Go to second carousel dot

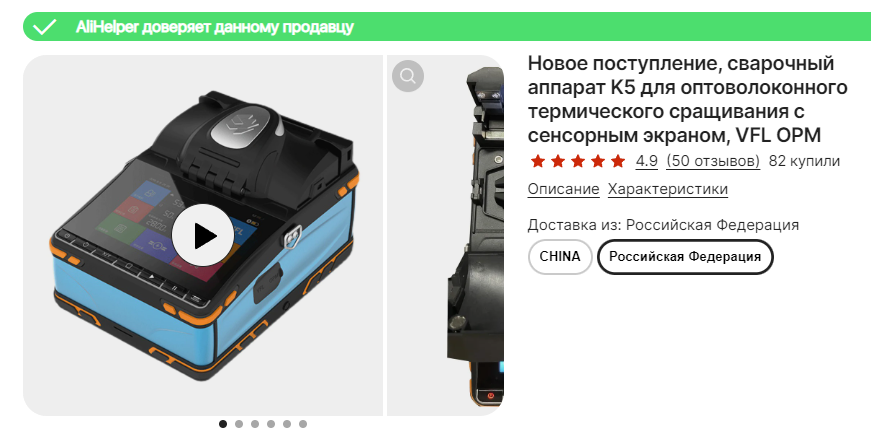click(x=239, y=424)
